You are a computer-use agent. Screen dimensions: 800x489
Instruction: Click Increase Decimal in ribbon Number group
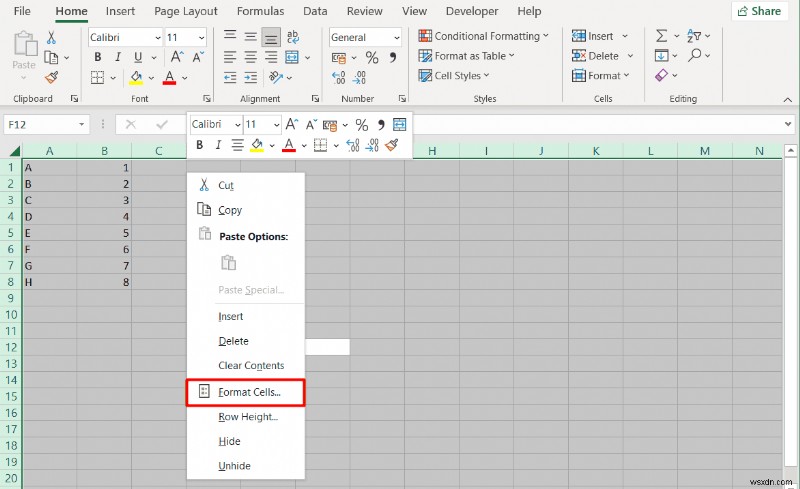[338, 78]
